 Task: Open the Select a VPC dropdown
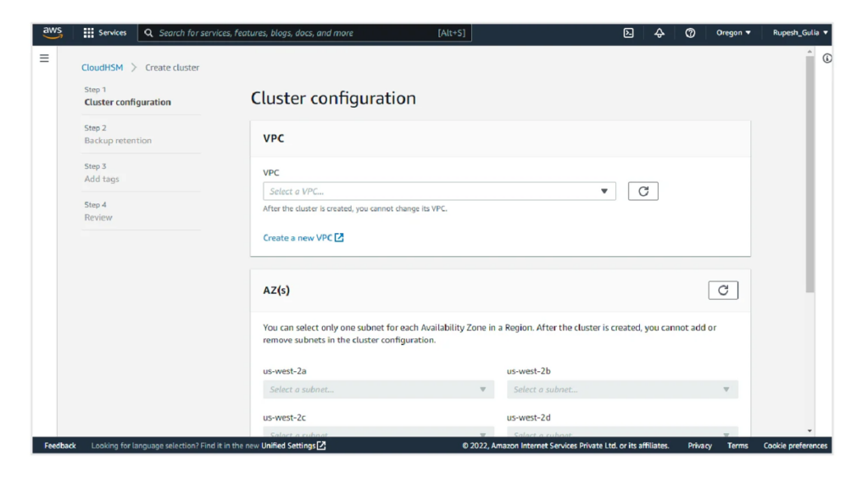pos(438,190)
